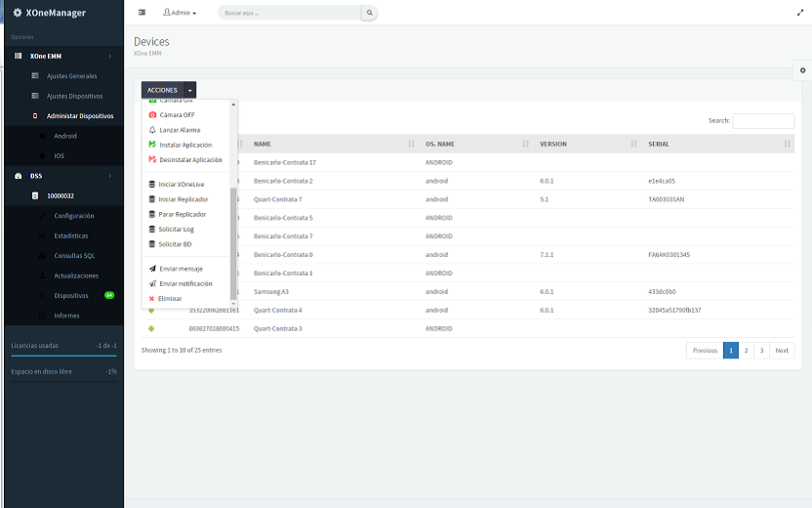Choose Enviar notificación from the actions menu
The width and height of the screenshot is (812, 508).
click(x=185, y=283)
